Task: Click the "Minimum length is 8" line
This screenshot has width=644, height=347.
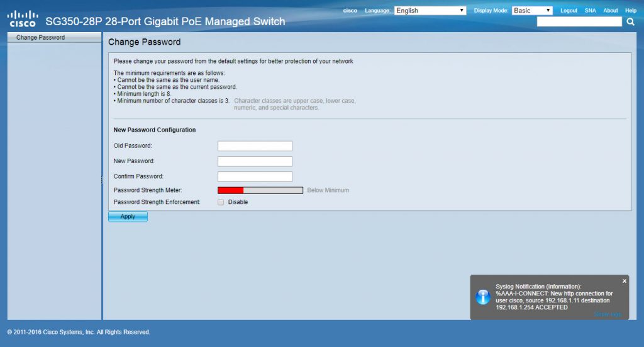Action: coord(144,94)
